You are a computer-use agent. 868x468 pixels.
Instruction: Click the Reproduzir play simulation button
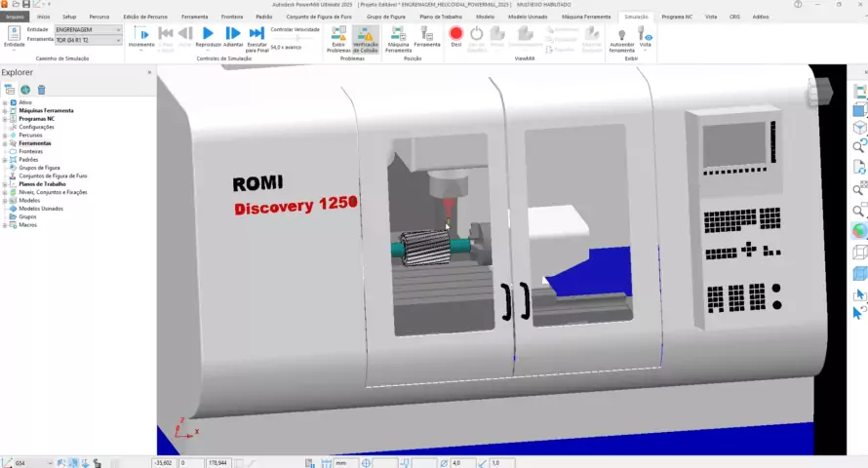(x=208, y=37)
